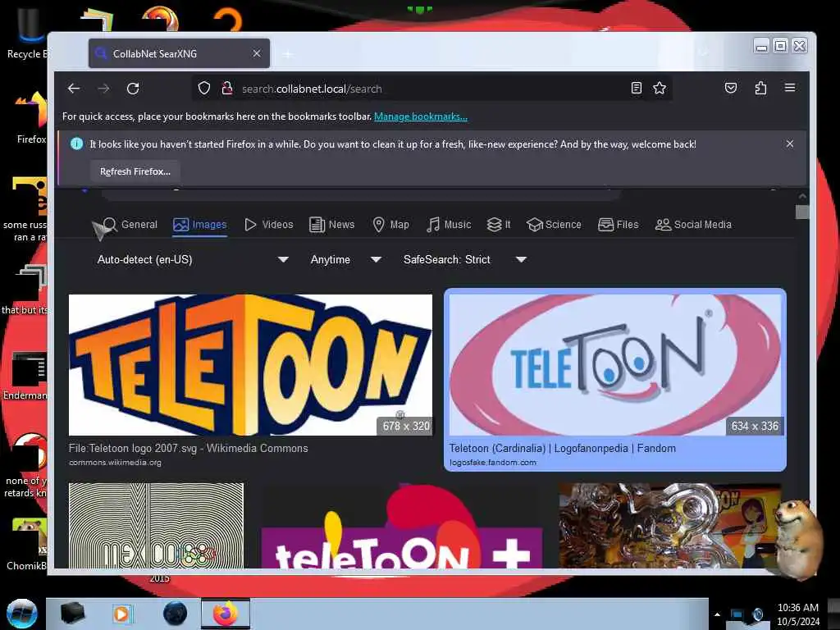
Task: Click the commons.wikimedia.org source text
Action: pos(115,463)
